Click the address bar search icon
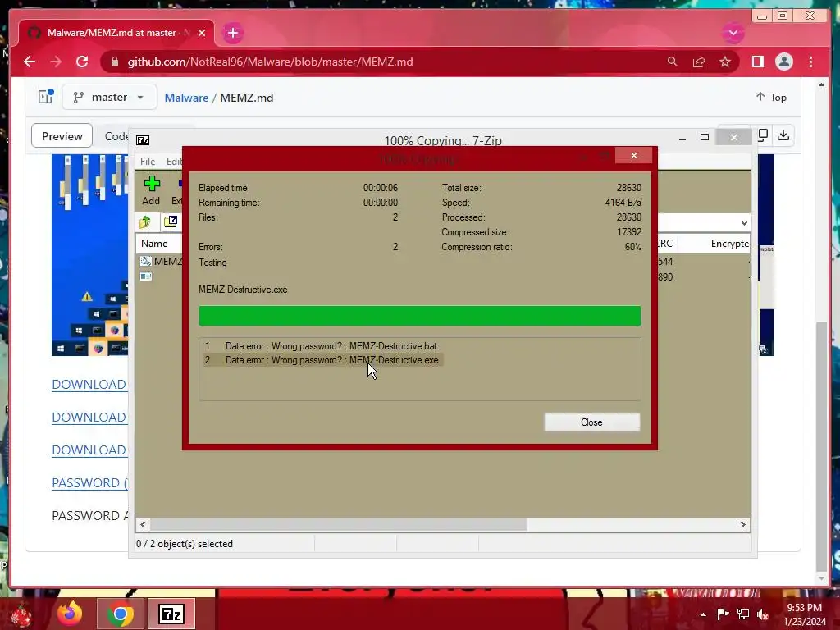The height and width of the screenshot is (630, 840). (x=673, y=62)
